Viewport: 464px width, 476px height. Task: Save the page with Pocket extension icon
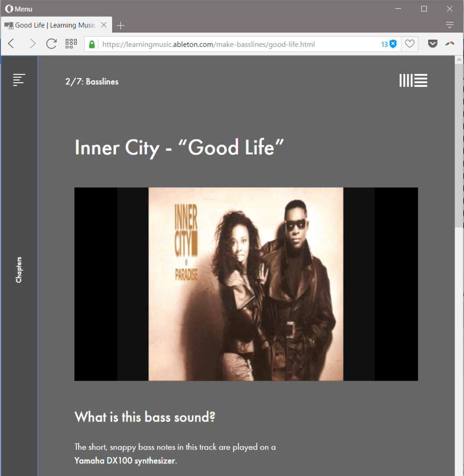pos(432,44)
